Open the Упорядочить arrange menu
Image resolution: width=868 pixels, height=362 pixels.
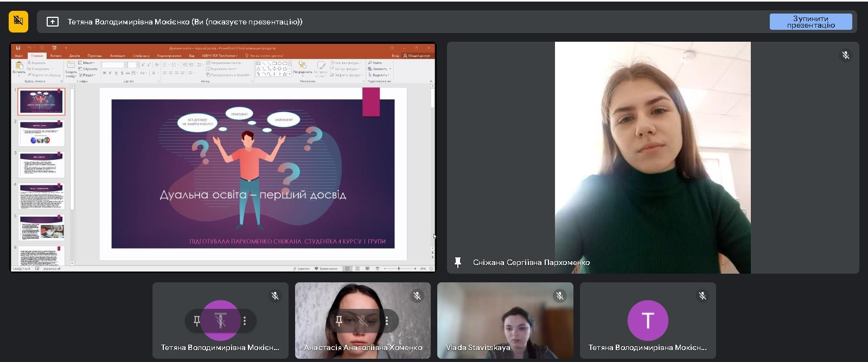pos(302,67)
